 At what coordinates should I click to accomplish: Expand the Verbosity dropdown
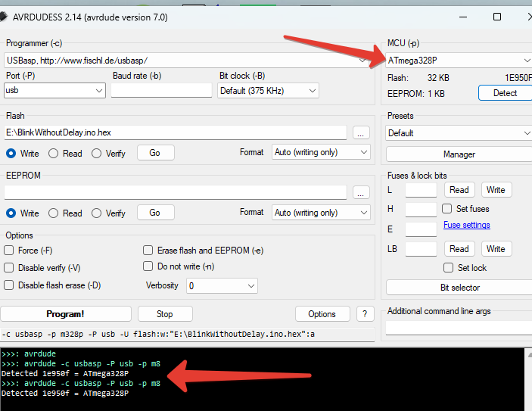(222, 285)
